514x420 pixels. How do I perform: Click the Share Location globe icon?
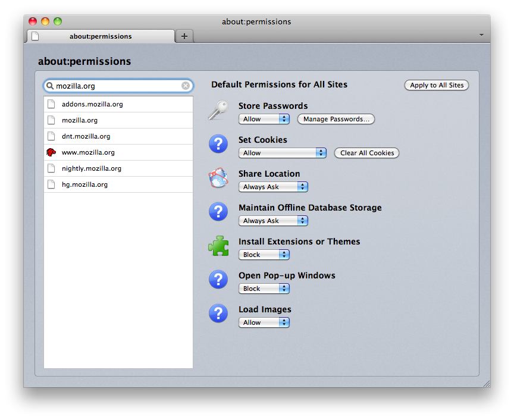218,178
